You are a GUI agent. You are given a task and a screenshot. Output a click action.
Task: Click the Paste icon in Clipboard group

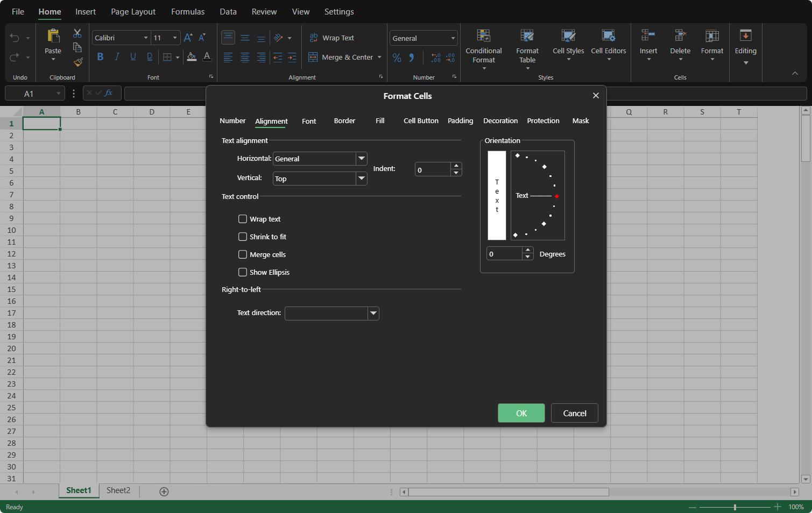point(53,37)
